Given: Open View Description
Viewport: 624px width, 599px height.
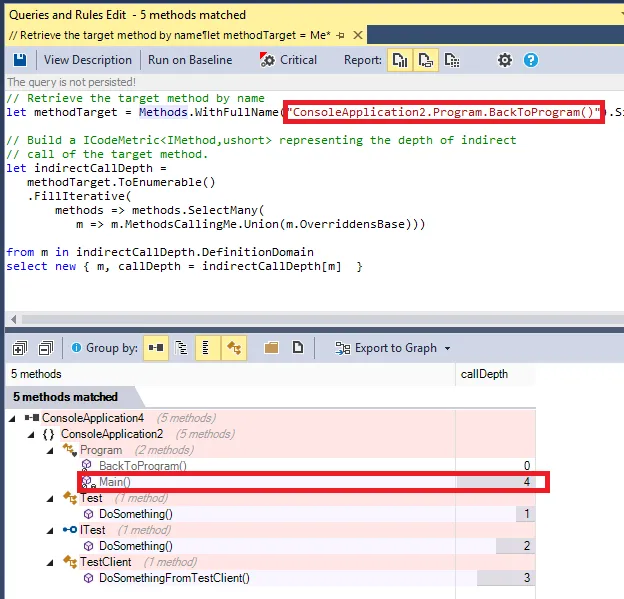Looking at the screenshot, I should tap(88, 60).
